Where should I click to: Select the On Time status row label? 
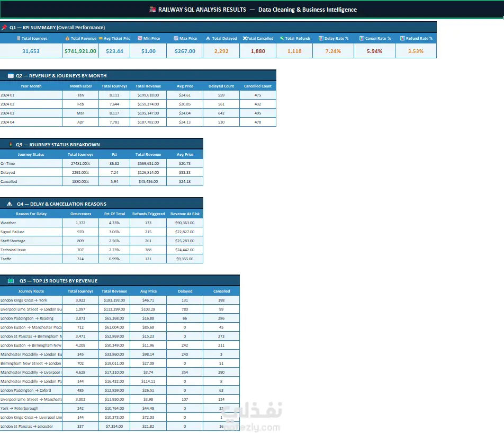(8, 163)
